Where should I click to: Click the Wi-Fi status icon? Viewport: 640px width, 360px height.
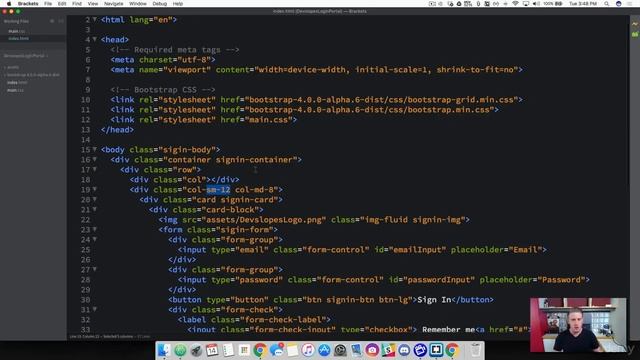coord(515,4)
